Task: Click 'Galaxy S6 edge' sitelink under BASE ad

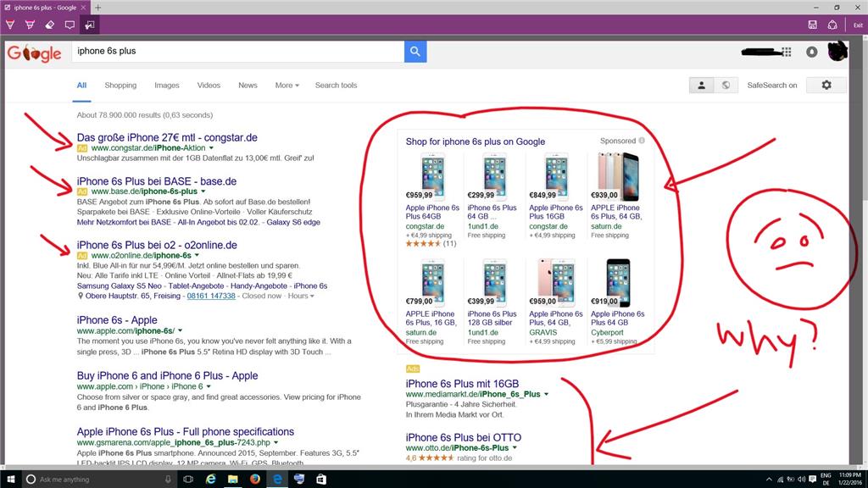Action: click(x=293, y=222)
